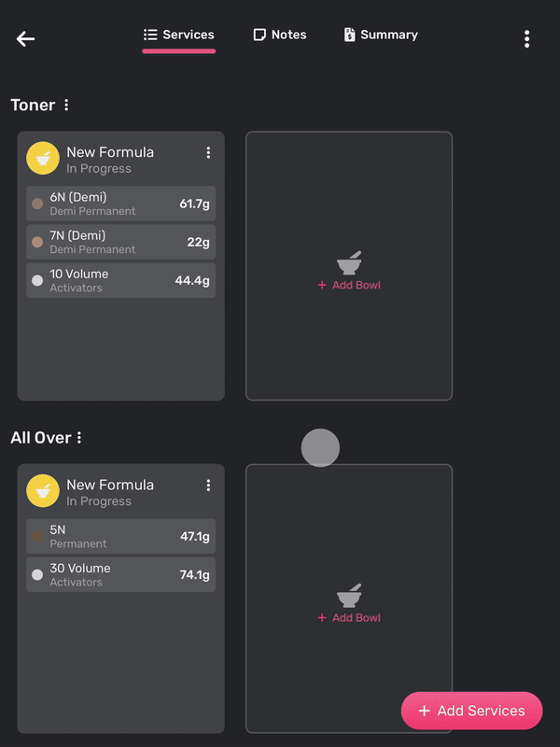Add Bowl to the Toner service
The width and height of the screenshot is (560, 747).
click(x=349, y=285)
